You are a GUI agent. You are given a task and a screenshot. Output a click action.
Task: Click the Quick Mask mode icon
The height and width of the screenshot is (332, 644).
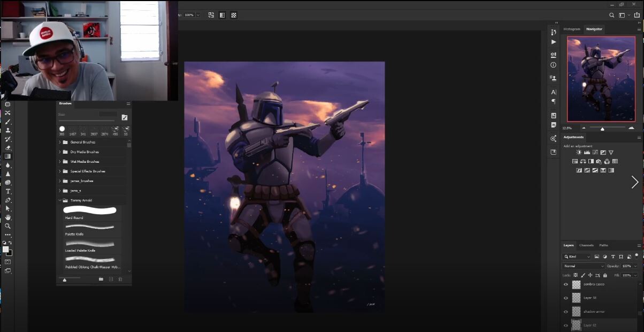click(7, 262)
